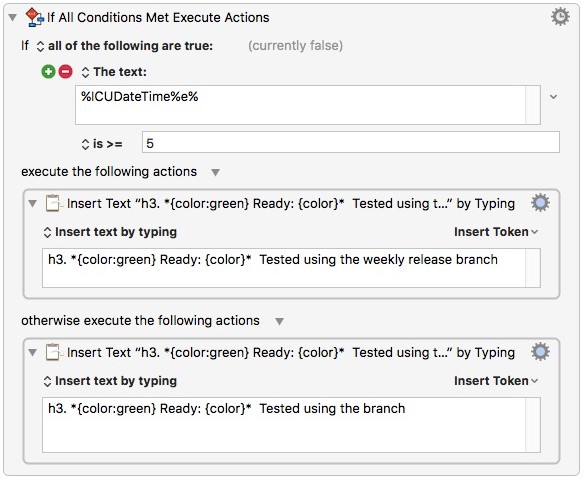Change 'The text:' condition type

114,72
